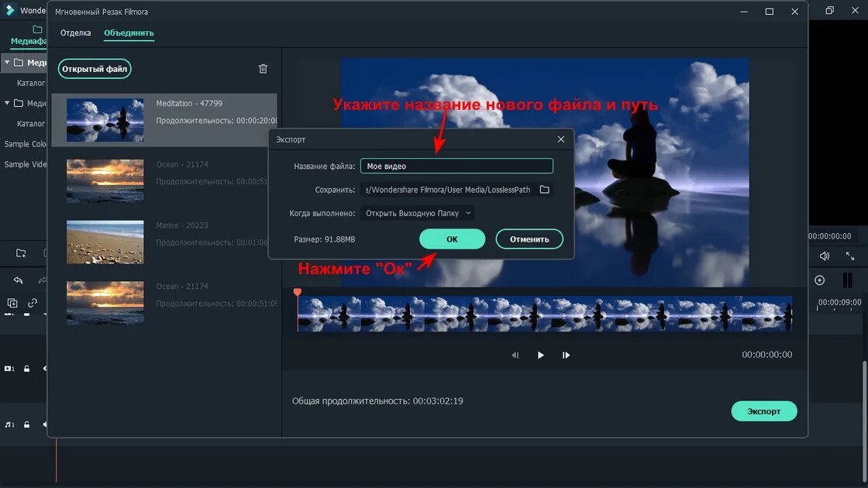Step forward one frame with next-frame button
868x488 pixels.
pos(566,356)
